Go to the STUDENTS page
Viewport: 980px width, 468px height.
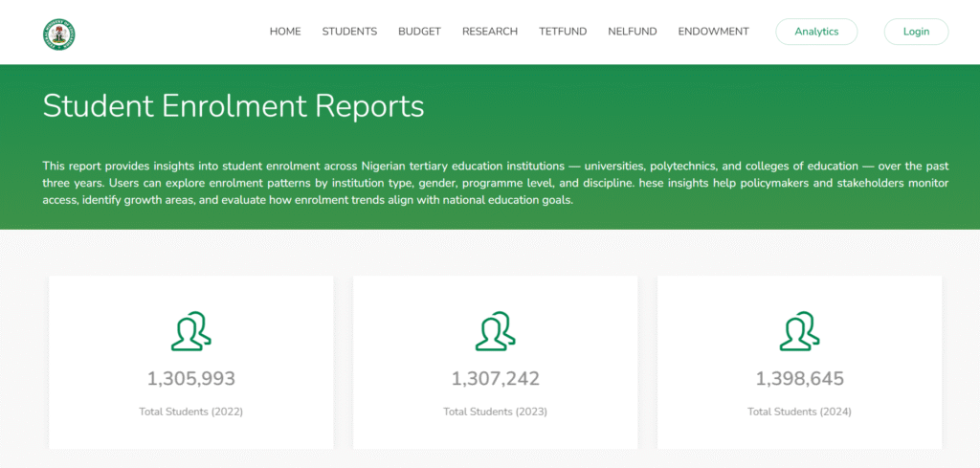point(349,32)
